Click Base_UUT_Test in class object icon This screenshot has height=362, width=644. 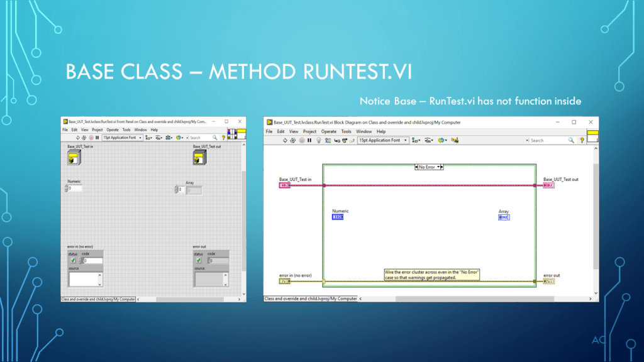coord(72,158)
